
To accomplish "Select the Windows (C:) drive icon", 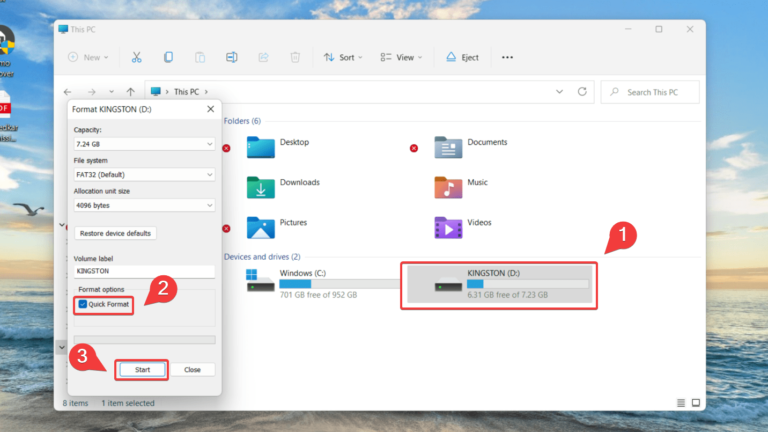I will pos(260,281).
